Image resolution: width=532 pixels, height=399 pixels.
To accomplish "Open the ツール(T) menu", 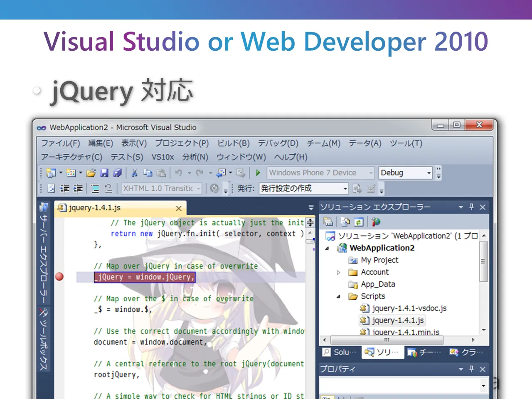I will pos(406,143).
